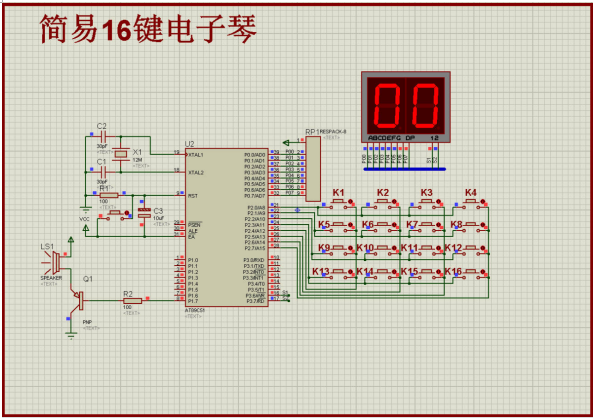Select the red schematic title text
The width and height of the screenshot is (594, 418).
[148, 29]
